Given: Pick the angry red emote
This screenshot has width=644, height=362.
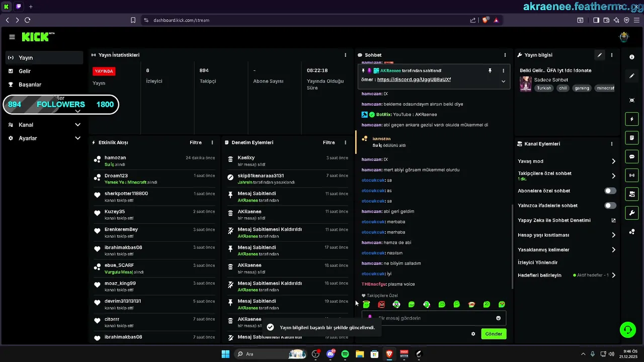Looking at the screenshot, I should coord(381,304).
